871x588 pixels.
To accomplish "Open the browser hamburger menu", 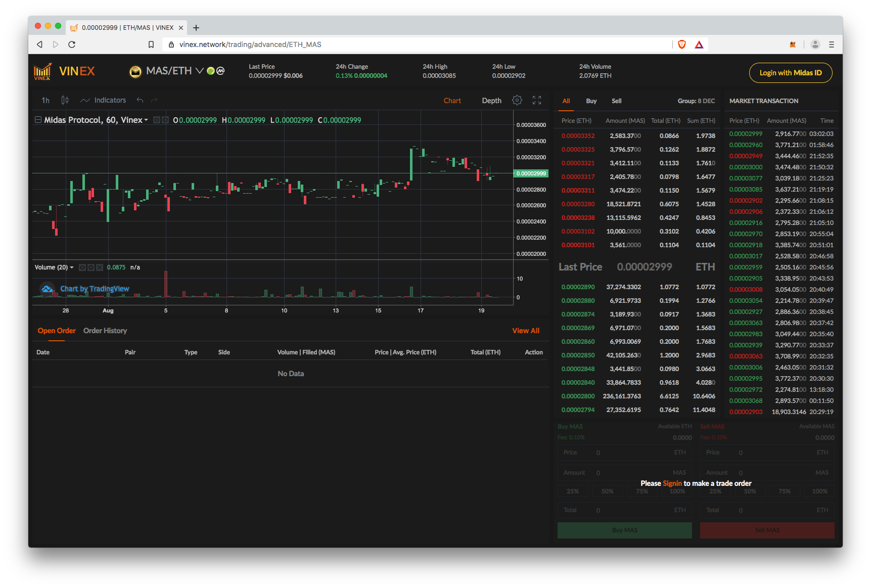I will [x=831, y=44].
